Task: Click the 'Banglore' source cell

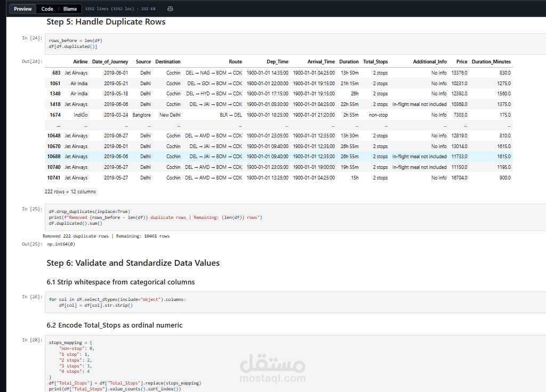Action: (x=141, y=115)
